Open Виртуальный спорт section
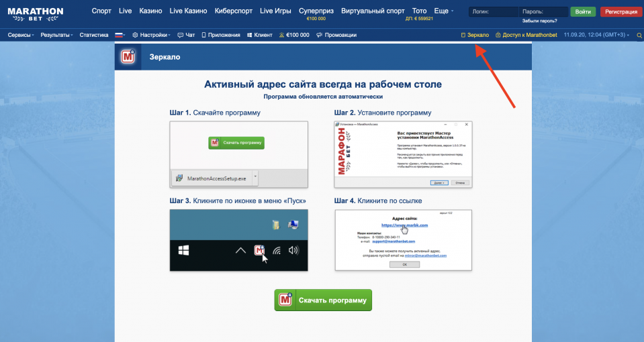Screen dimensions: 644x342 tap(373, 11)
